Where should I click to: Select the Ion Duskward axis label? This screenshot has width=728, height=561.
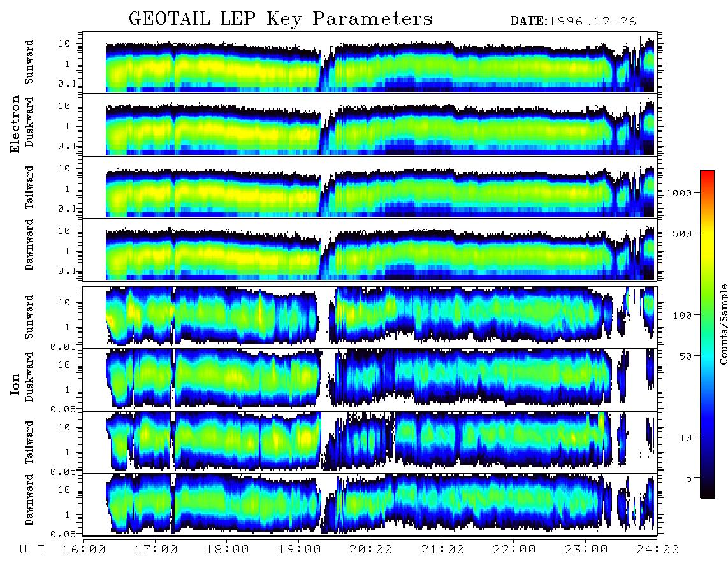(29, 377)
